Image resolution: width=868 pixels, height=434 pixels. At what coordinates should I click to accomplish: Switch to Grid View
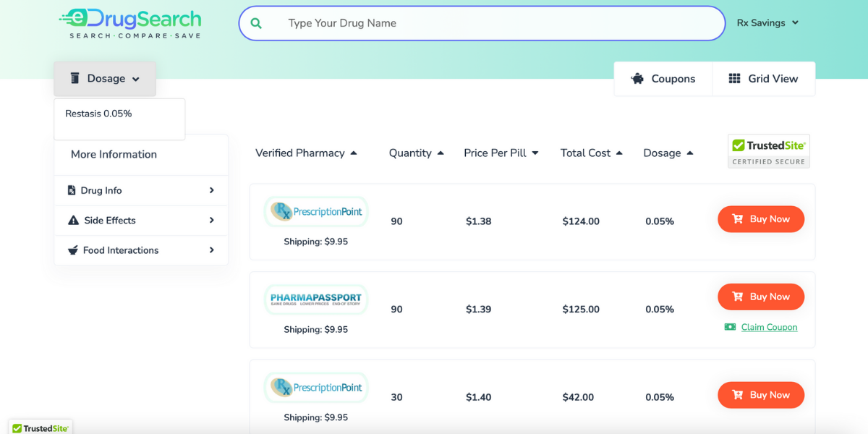click(x=763, y=79)
